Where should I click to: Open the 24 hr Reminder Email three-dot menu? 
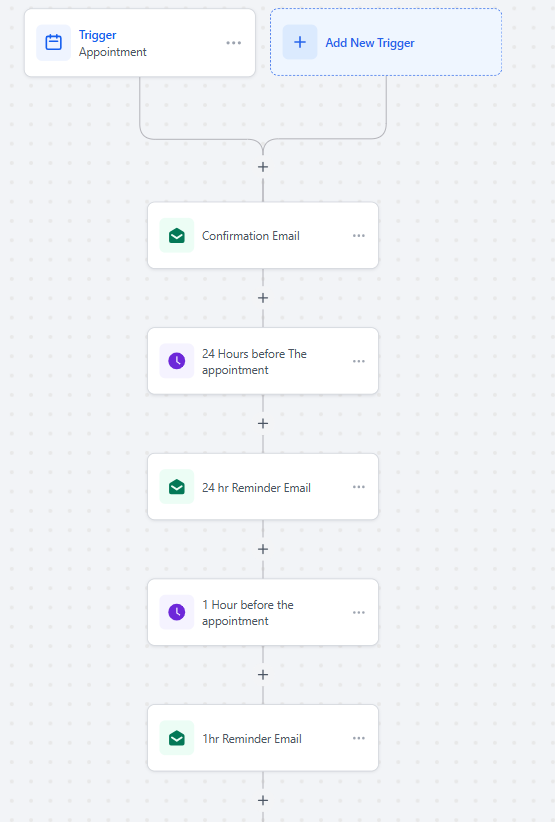click(x=359, y=487)
